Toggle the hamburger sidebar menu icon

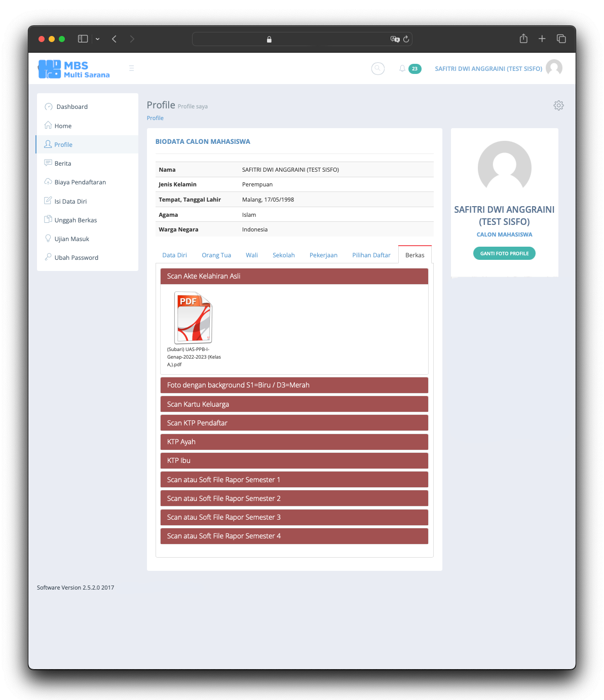[x=131, y=68]
